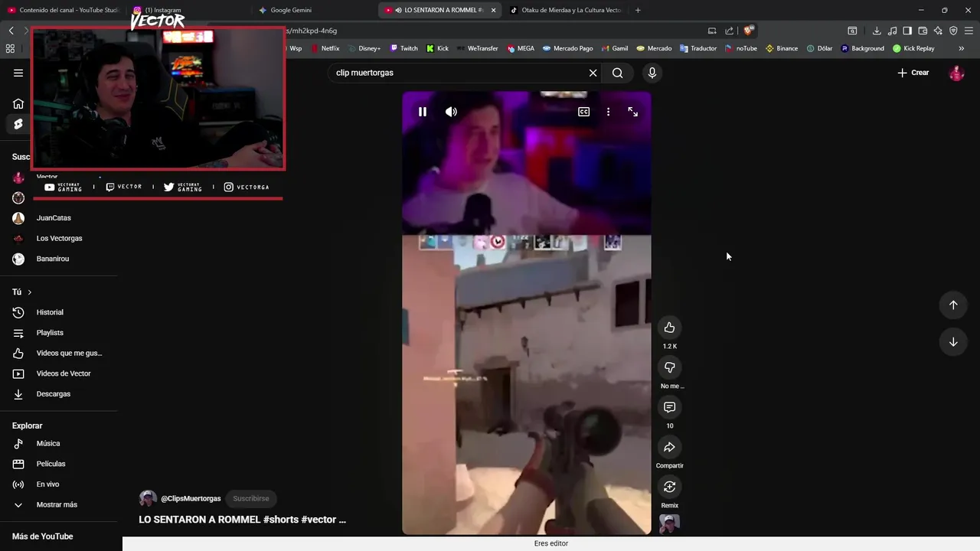Viewport: 980px width, 551px height.
Task: Switch to the Otaku de Mierdaa TikTok tab
Action: pos(566,10)
